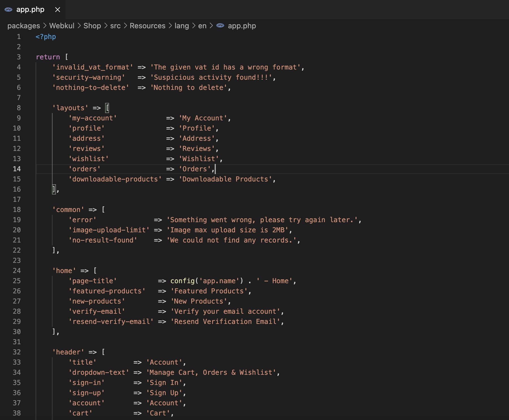This screenshot has height=420, width=509.
Task: Click the PHP file icon in tab
Action: 8,10
